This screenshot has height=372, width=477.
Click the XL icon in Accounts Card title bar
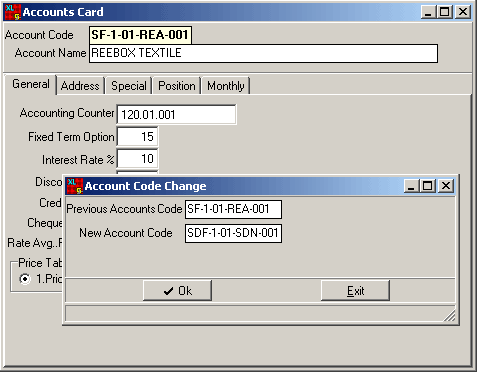[12, 12]
